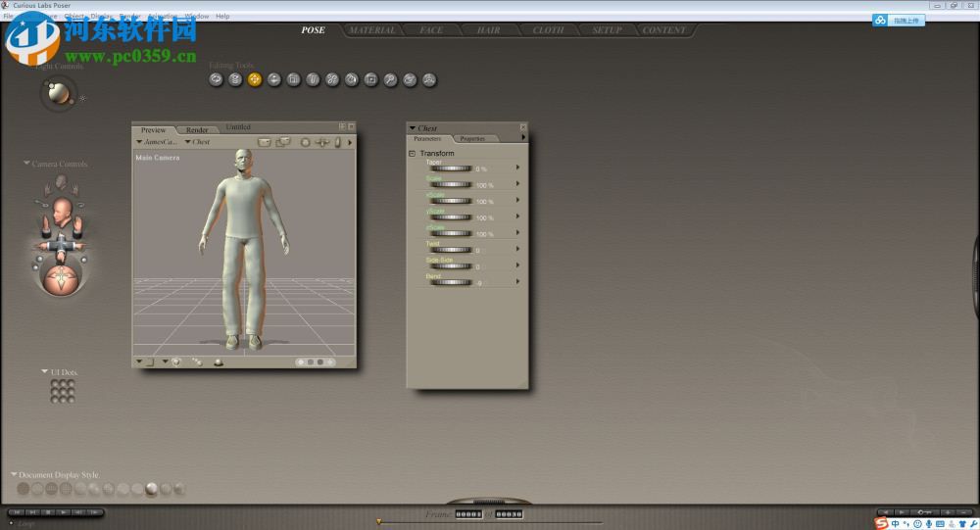Collapse the Camera Controls panel

[27, 164]
